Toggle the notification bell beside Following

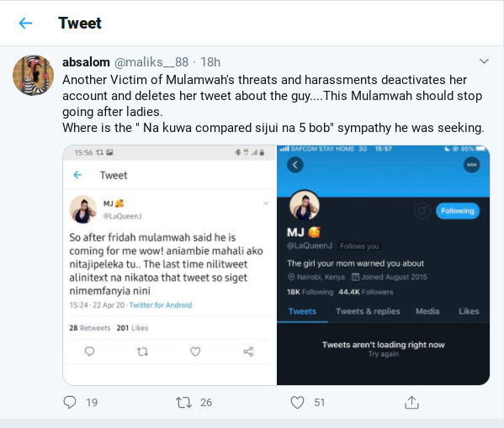click(422, 211)
